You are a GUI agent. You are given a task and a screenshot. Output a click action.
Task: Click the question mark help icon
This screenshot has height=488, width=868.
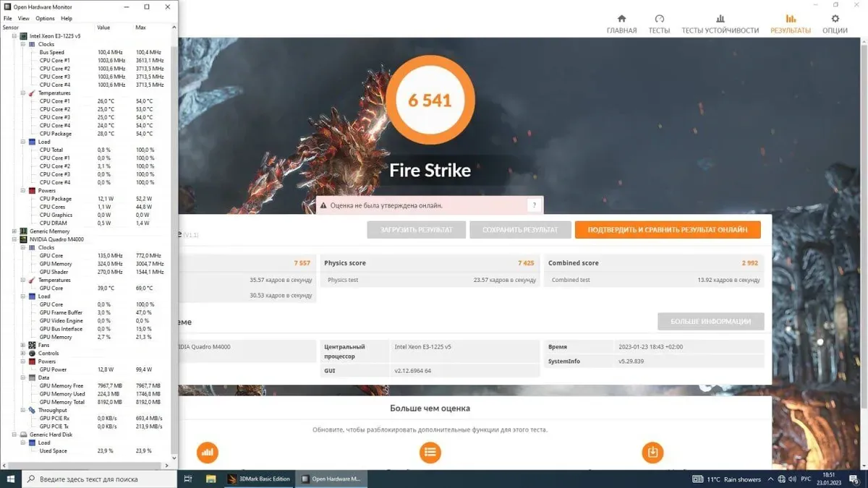tap(534, 205)
